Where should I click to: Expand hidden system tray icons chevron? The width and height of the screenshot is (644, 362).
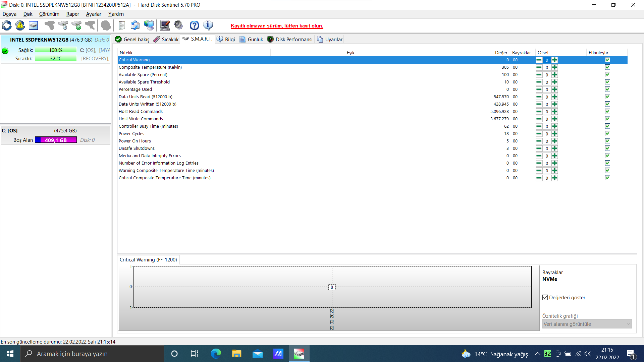(x=537, y=354)
